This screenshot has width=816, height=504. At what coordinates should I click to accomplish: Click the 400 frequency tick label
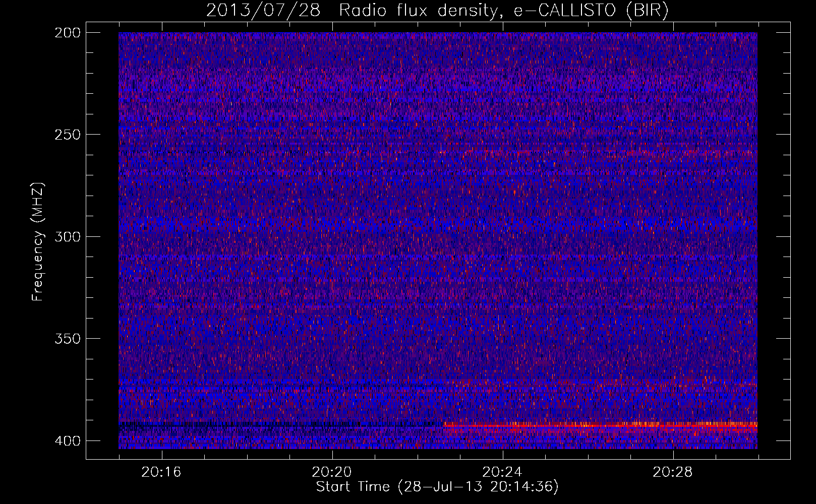[67, 441]
